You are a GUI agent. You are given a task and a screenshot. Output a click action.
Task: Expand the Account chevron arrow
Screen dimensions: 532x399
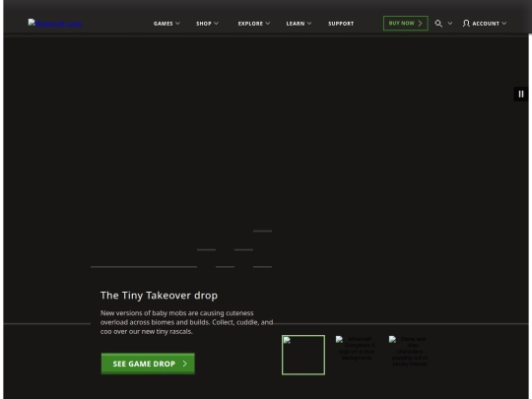click(504, 24)
